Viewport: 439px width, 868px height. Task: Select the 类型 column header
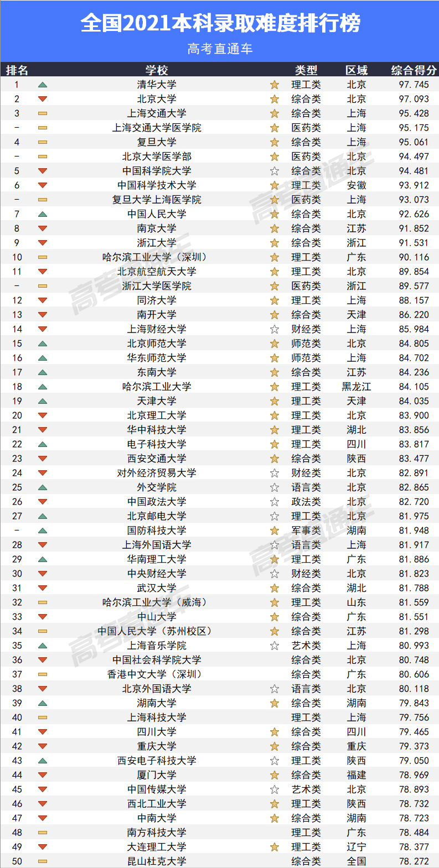306,70
